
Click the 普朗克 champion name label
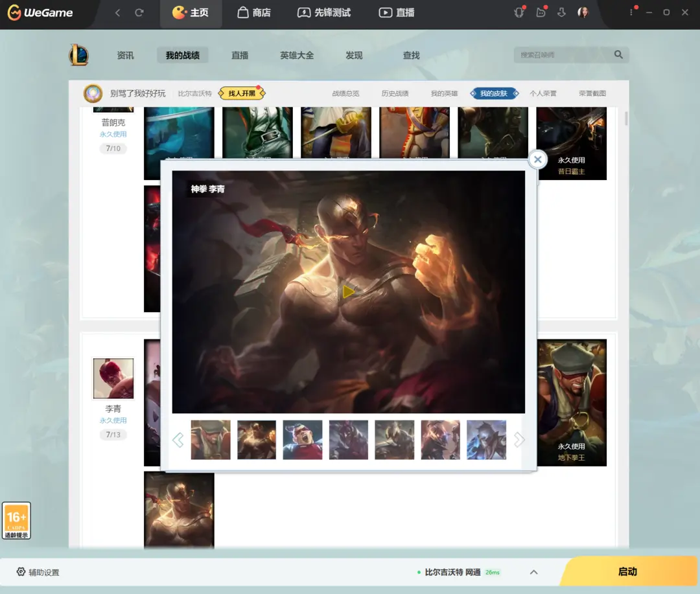[113, 122]
